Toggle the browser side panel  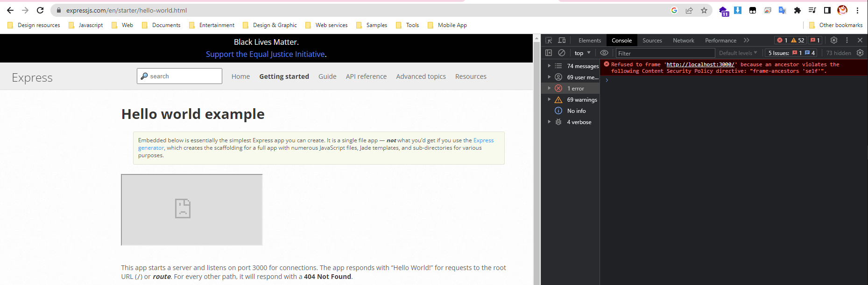pos(827,10)
